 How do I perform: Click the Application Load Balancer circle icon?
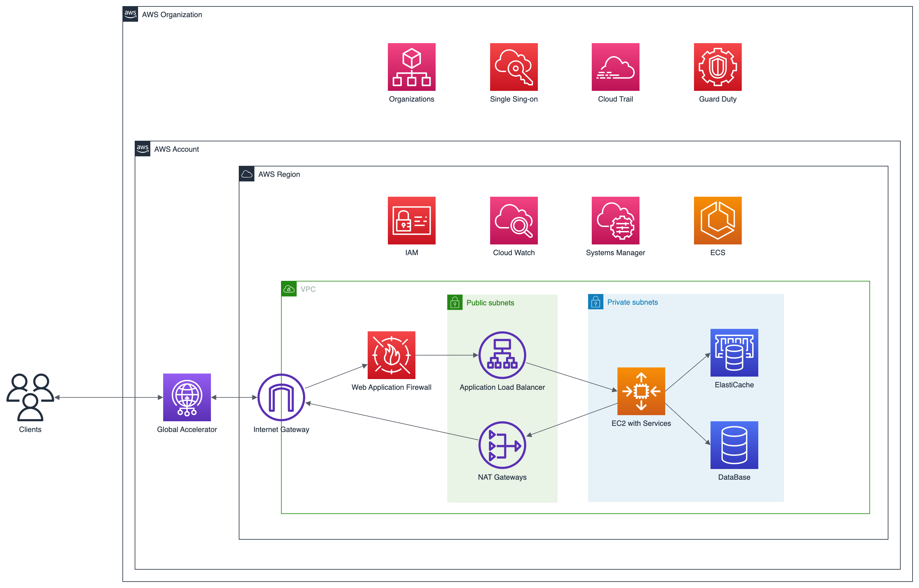(x=502, y=355)
